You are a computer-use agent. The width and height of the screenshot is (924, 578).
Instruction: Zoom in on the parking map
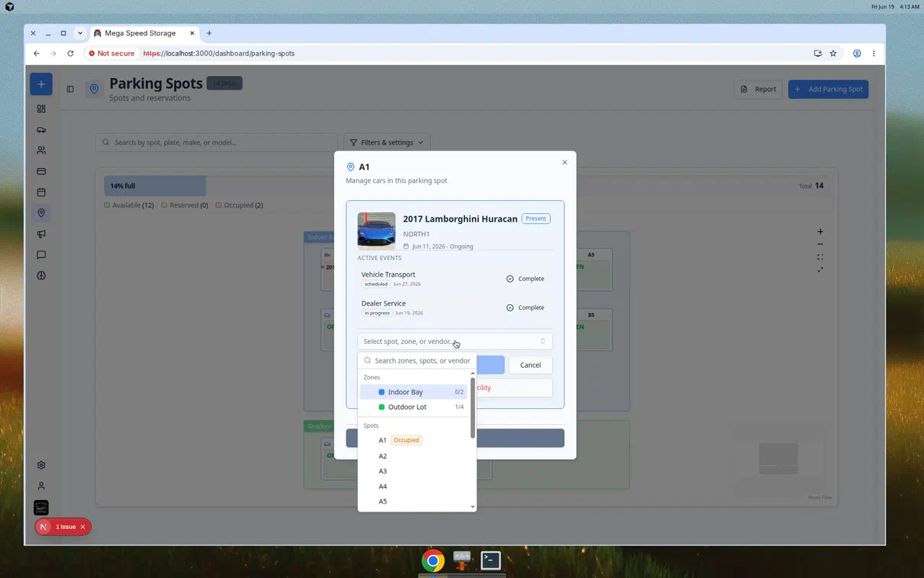(820, 232)
